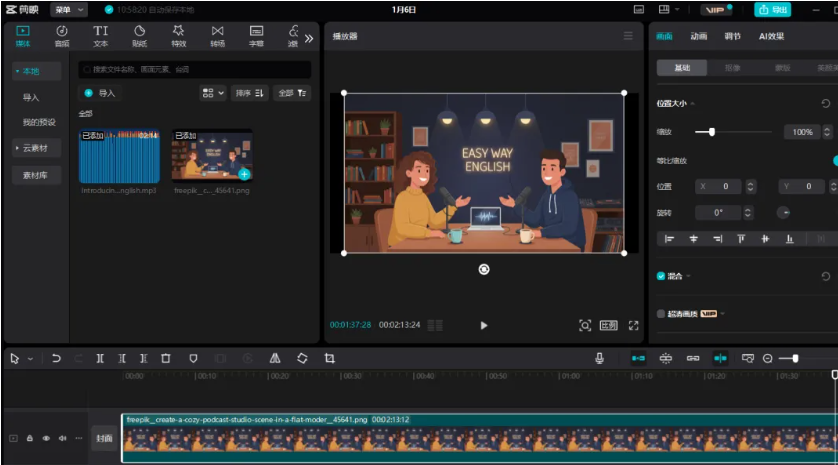This screenshot has width=838, height=465.
Task: Enable the 超清画质 VIP checkbox
Action: [x=661, y=313]
